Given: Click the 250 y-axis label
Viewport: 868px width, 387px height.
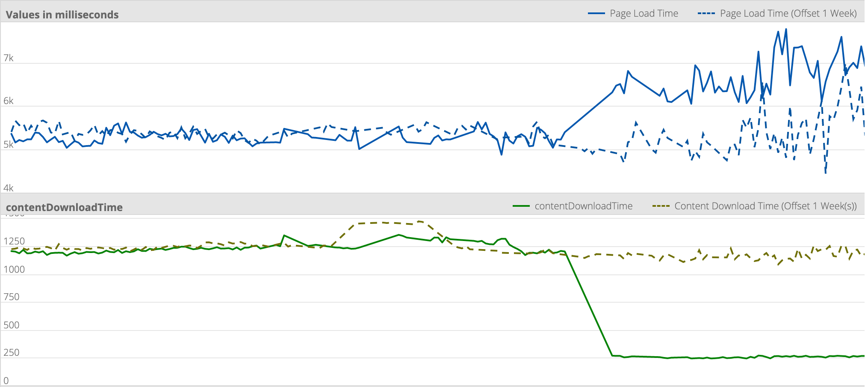Looking at the screenshot, I should tap(12, 353).
